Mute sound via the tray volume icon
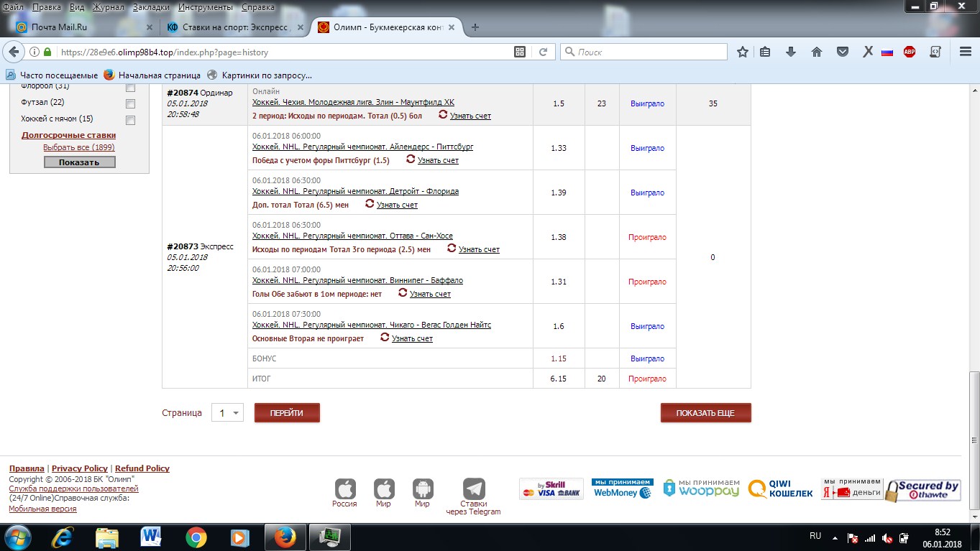The height and width of the screenshot is (551, 980). tap(888, 538)
